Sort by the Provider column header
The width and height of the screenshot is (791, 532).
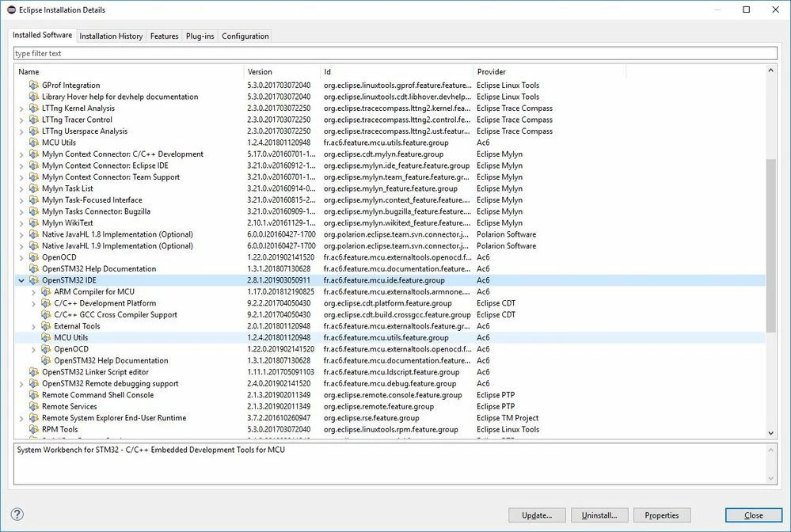point(550,71)
